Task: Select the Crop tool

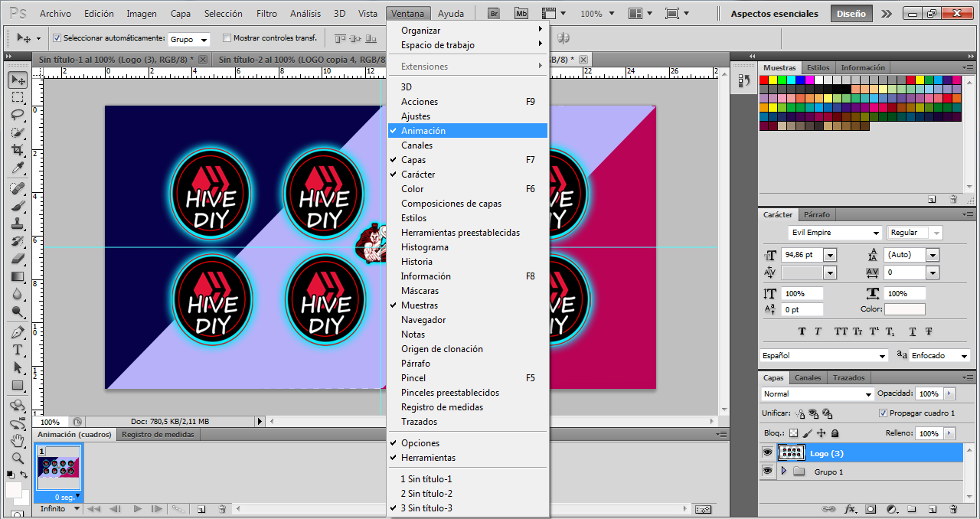Action: 18,150
